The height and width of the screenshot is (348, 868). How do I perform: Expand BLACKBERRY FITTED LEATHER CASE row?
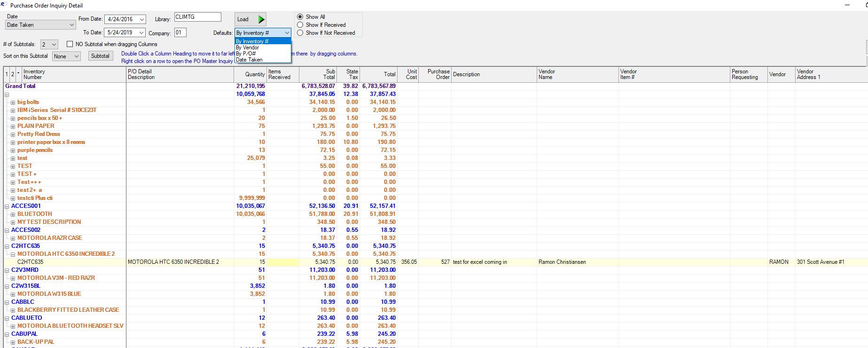point(13,310)
